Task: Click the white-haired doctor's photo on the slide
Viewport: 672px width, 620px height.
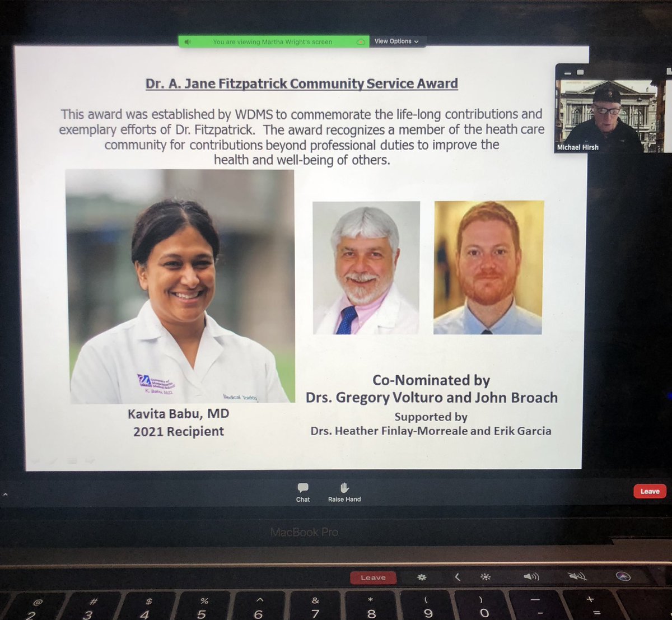Action: (x=366, y=268)
